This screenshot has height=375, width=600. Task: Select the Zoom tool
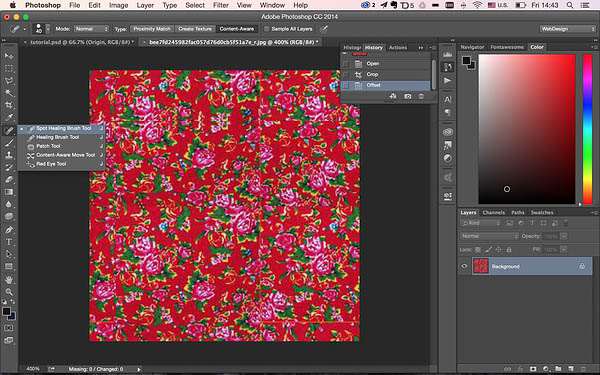9,292
